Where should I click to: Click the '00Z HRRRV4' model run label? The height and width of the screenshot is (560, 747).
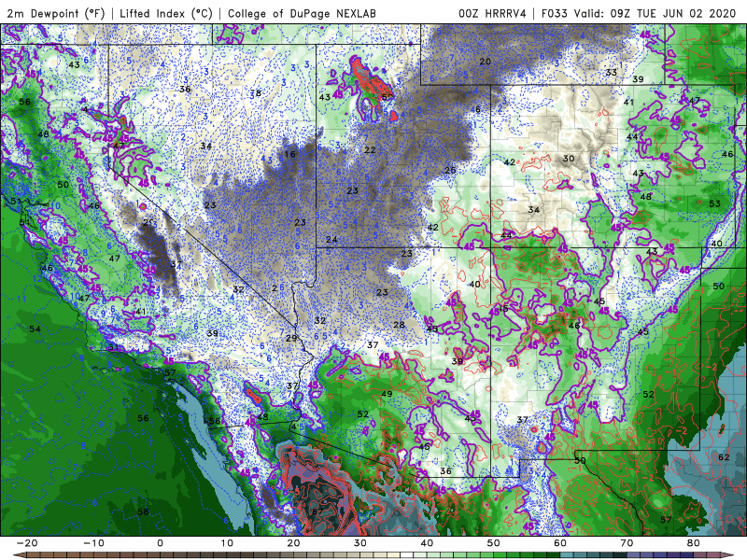pyautogui.click(x=492, y=13)
